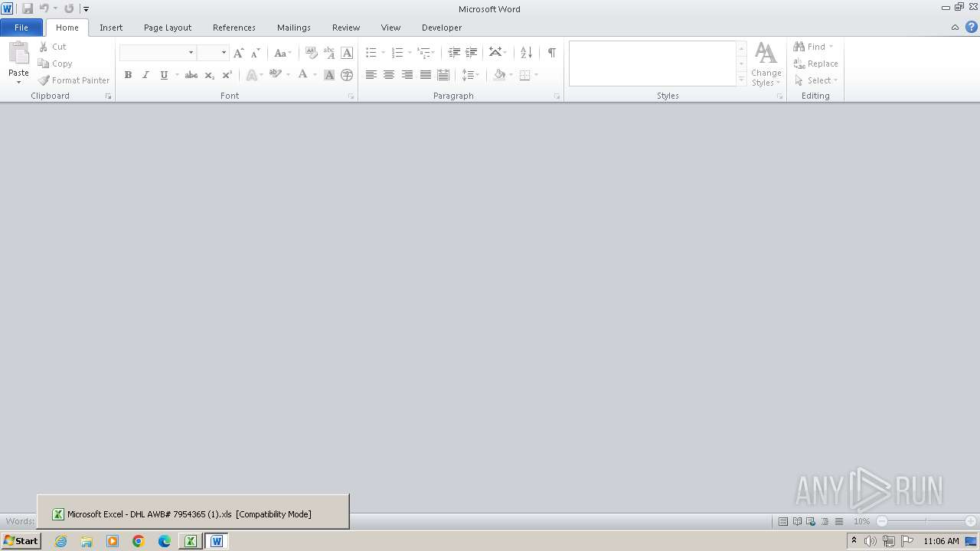
Task: Switch to the Insert tab
Action: [111, 28]
